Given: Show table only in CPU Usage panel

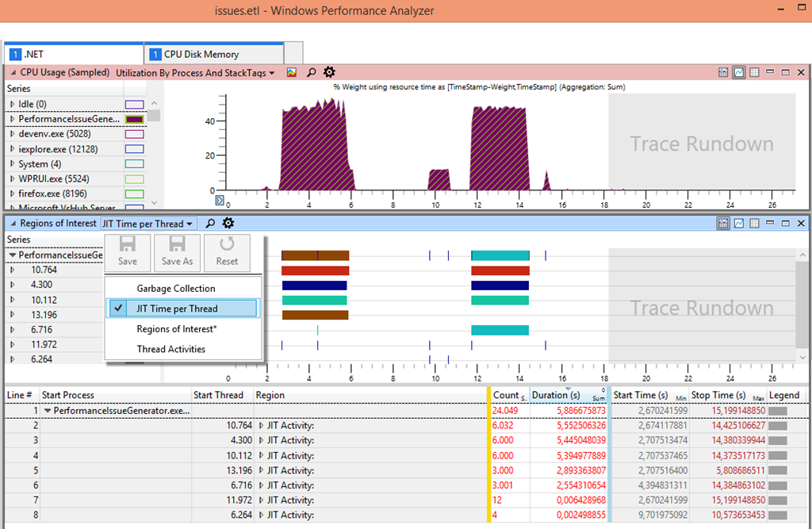Looking at the screenshot, I should tap(755, 72).
